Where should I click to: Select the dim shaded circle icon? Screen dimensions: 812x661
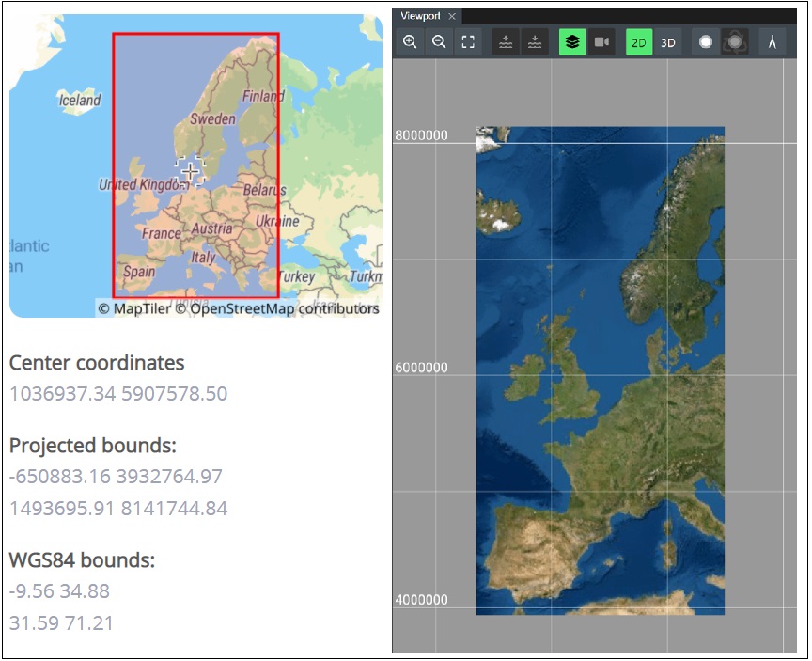coord(734,42)
